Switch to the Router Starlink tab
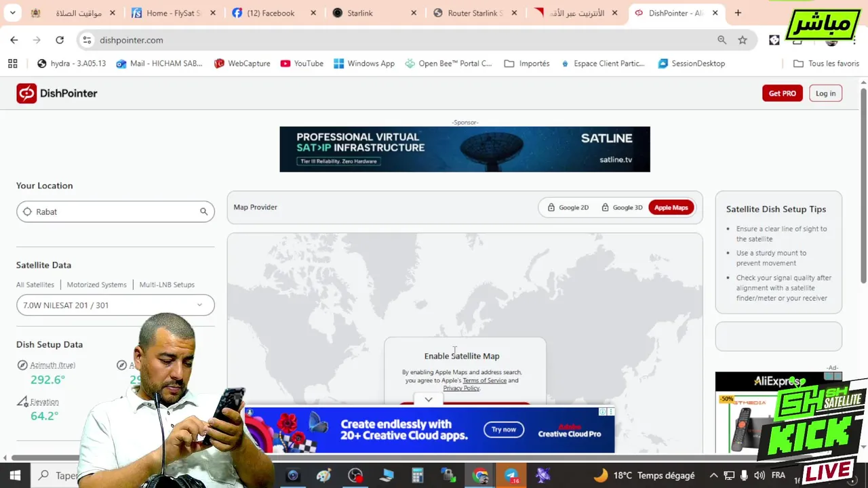Image resolution: width=868 pixels, height=488 pixels. 475,13
